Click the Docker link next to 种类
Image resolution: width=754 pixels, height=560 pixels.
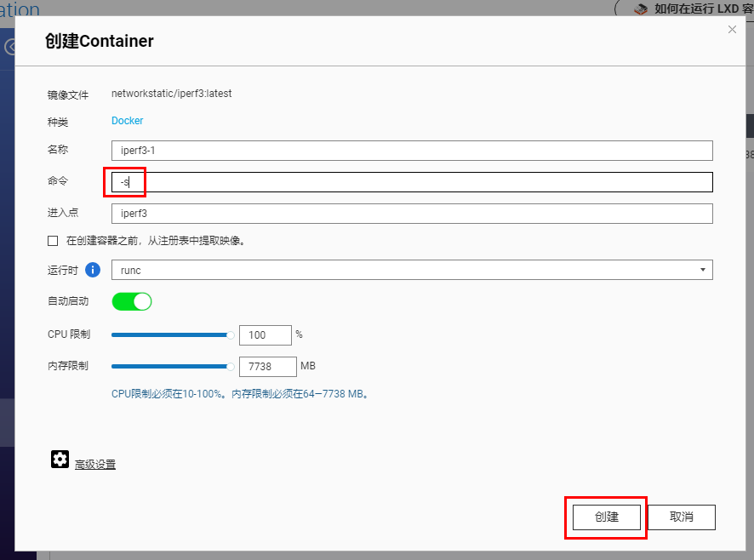click(x=127, y=121)
